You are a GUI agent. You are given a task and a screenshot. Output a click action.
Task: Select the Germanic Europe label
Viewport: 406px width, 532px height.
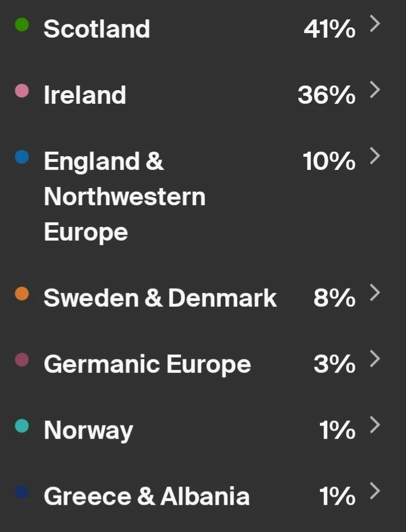pyautogui.click(x=147, y=364)
